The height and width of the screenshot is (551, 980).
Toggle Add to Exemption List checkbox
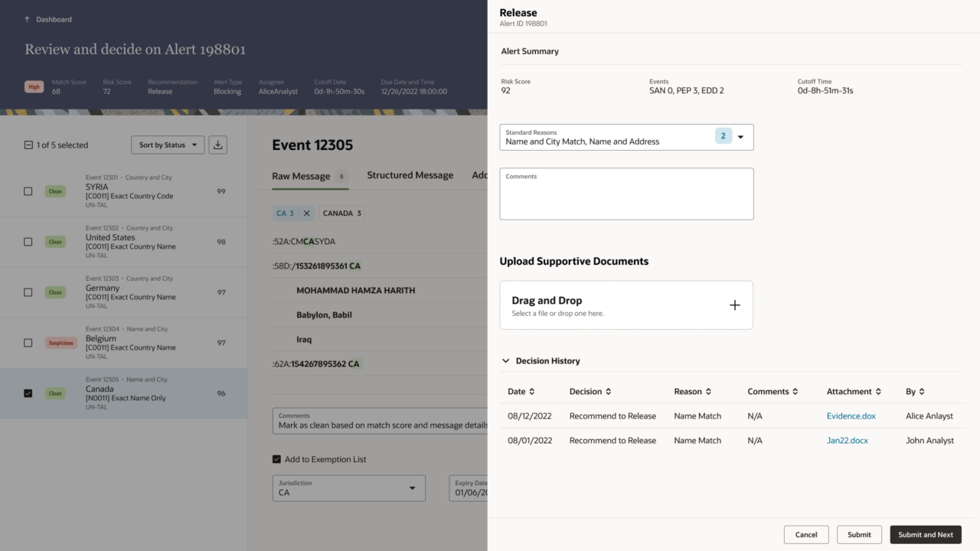coord(276,459)
